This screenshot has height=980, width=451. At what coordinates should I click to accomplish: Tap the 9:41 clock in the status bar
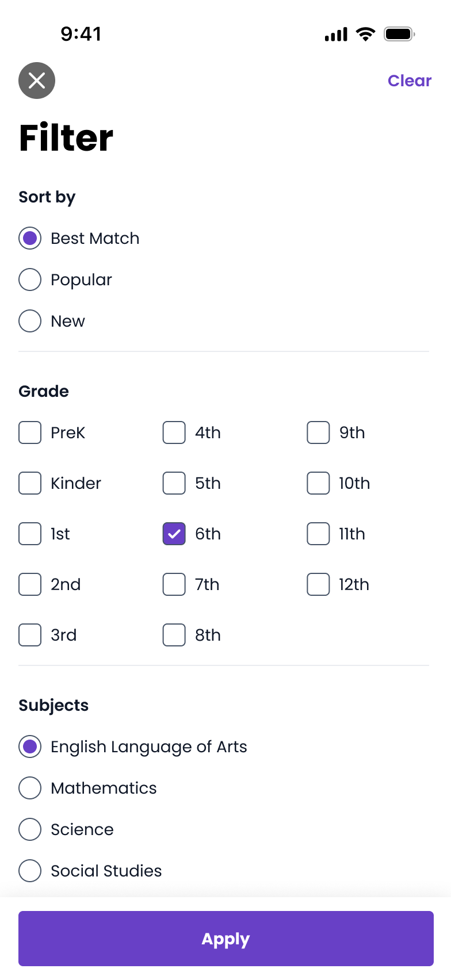82,34
